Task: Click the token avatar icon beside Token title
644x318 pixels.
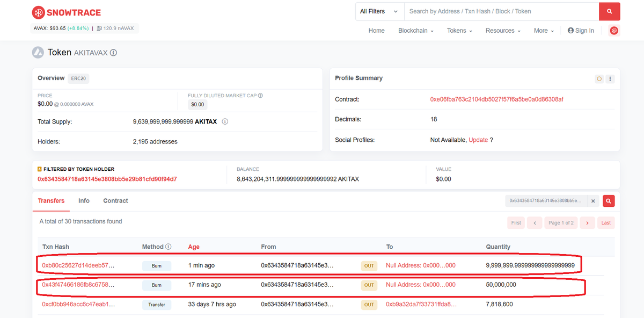Action: click(x=38, y=52)
